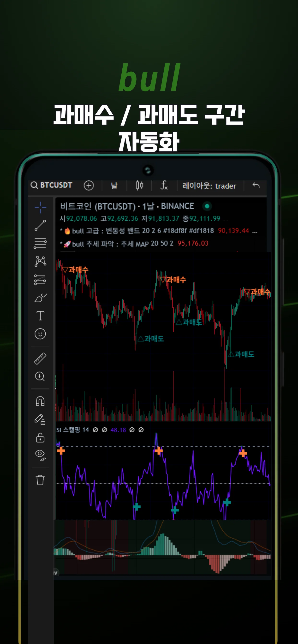Screen dimensions: 298x644
Task: Select the bull 고급 변동성 밴드 indicator
Action: tap(143, 231)
